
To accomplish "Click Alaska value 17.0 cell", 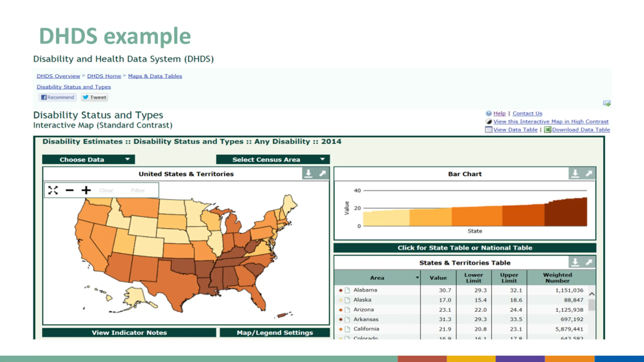I will coord(445,300).
